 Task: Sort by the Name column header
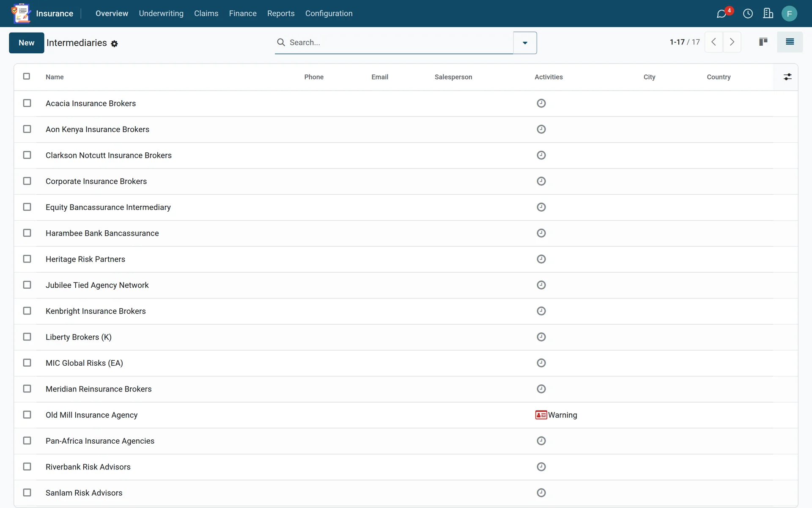[x=55, y=77]
